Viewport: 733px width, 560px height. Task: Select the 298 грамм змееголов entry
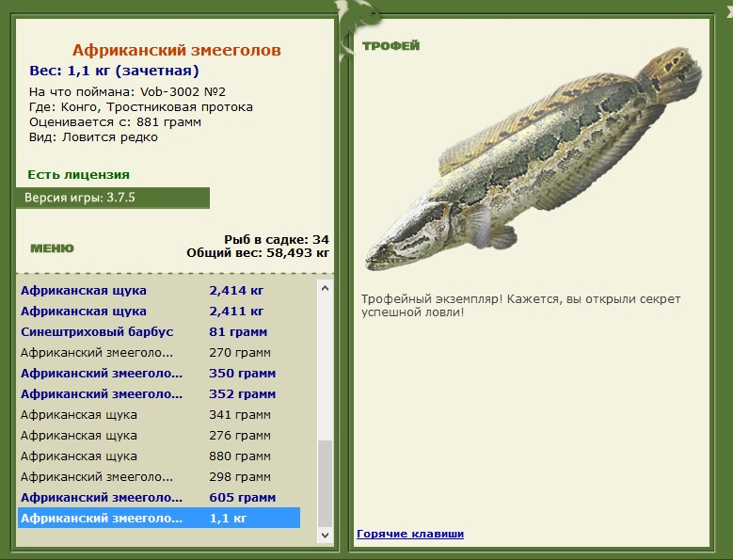point(159,477)
